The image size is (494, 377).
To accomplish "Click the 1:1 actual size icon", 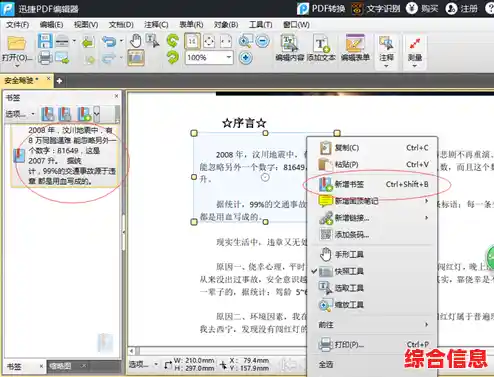I will (x=192, y=41).
